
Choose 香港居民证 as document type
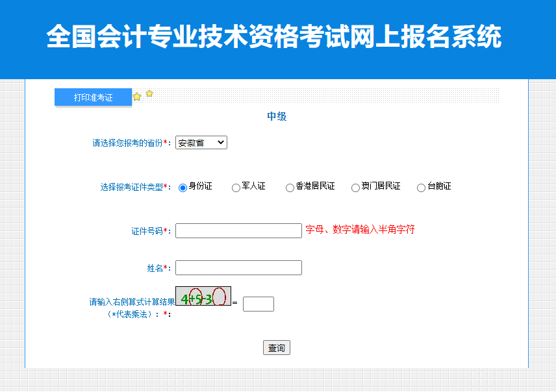289,188
